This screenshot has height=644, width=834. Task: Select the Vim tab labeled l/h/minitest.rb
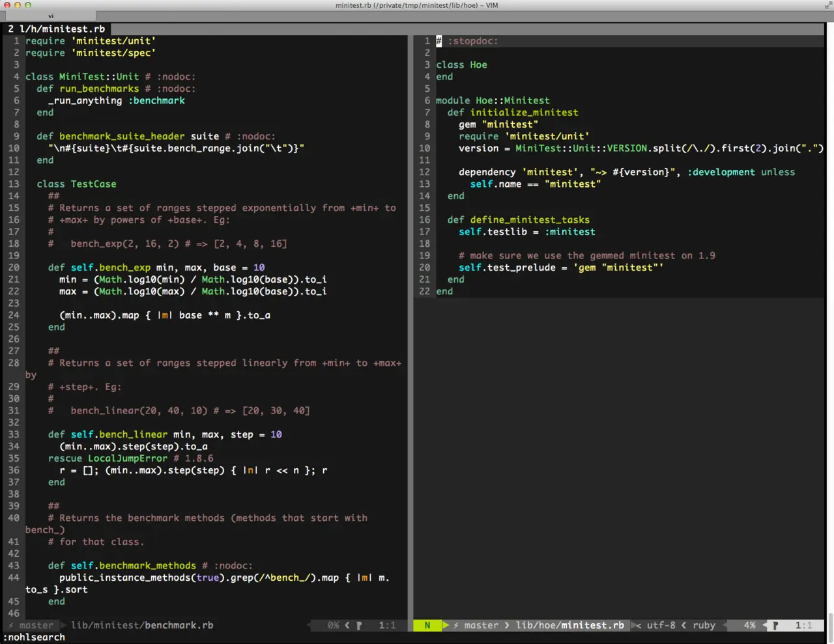pyautogui.click(x=56, y=29)
